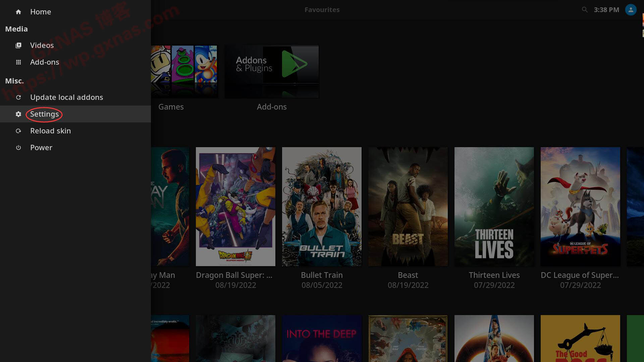Click the Power icon in sidebar

tap(18, 147)
